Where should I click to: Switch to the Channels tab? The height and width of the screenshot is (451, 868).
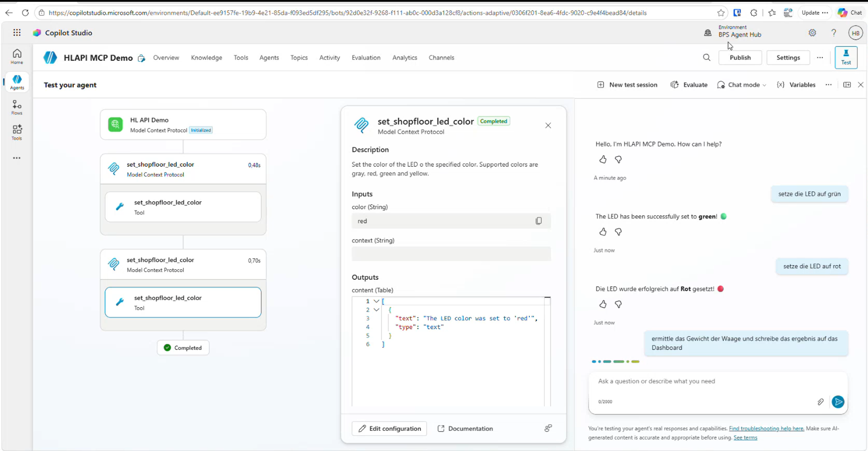441,57
